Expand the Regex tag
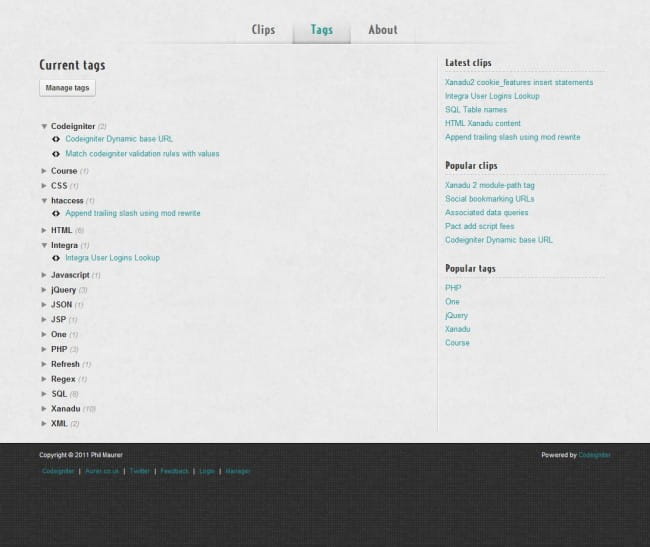Screen dimensions: 650x547 click(44, 379)
